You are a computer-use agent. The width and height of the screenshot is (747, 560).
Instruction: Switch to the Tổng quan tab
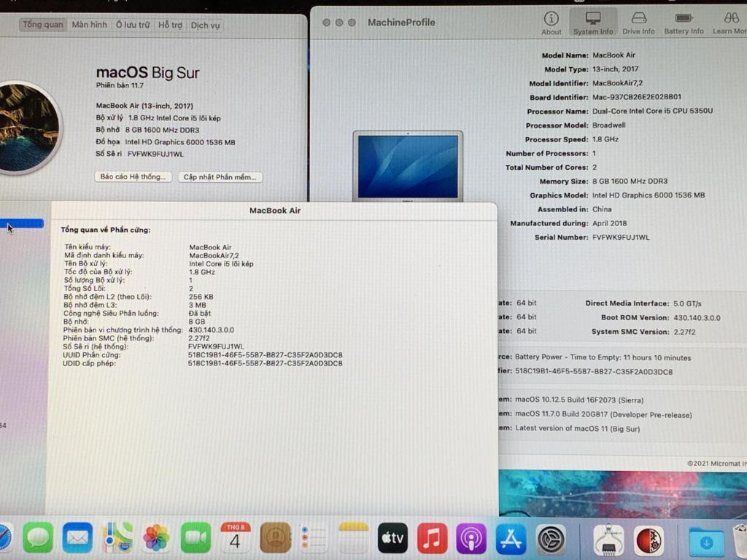(42, 24)
